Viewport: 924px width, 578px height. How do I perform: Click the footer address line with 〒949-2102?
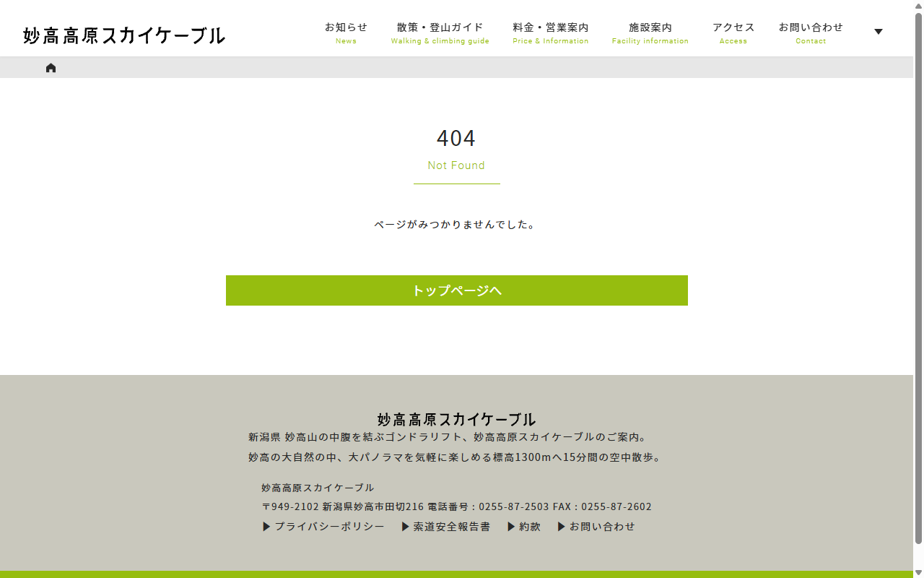456,506
